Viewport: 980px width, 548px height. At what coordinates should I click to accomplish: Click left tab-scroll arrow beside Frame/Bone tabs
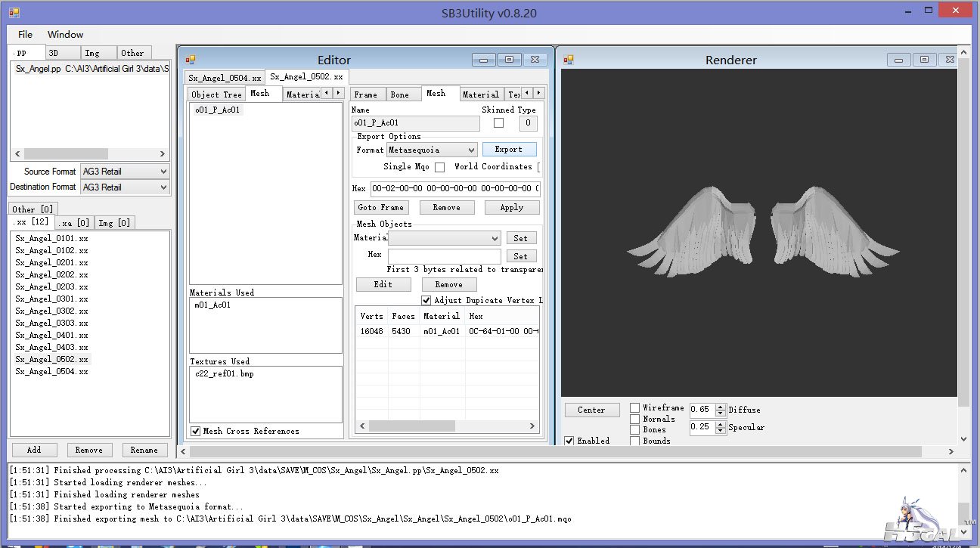click(527, 93)
